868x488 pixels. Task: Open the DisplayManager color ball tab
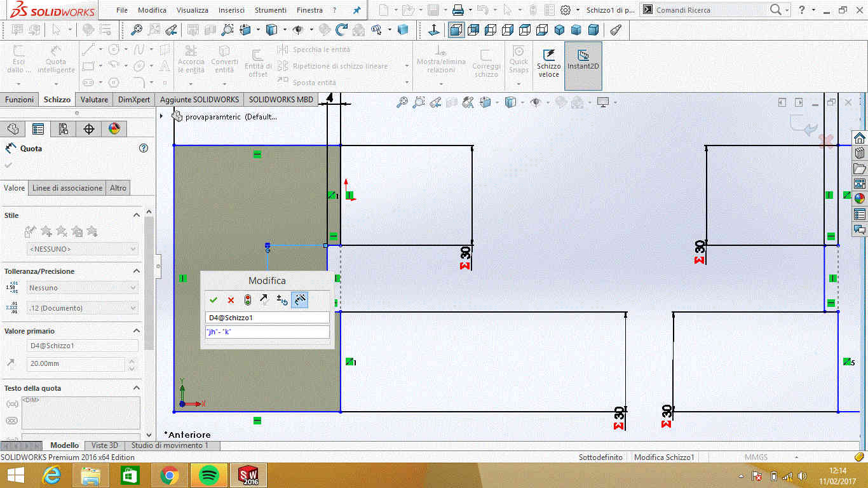(x=114, y=129)
